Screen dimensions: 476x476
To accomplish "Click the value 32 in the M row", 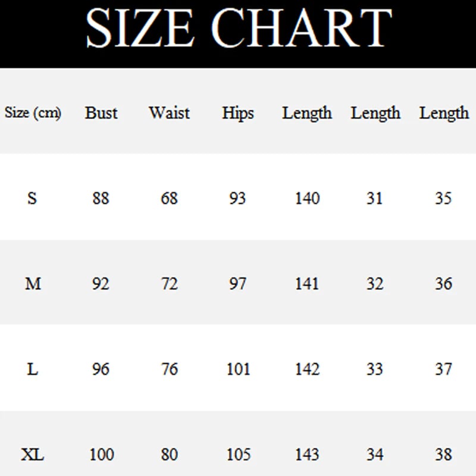I will click(x=375, y=284).
